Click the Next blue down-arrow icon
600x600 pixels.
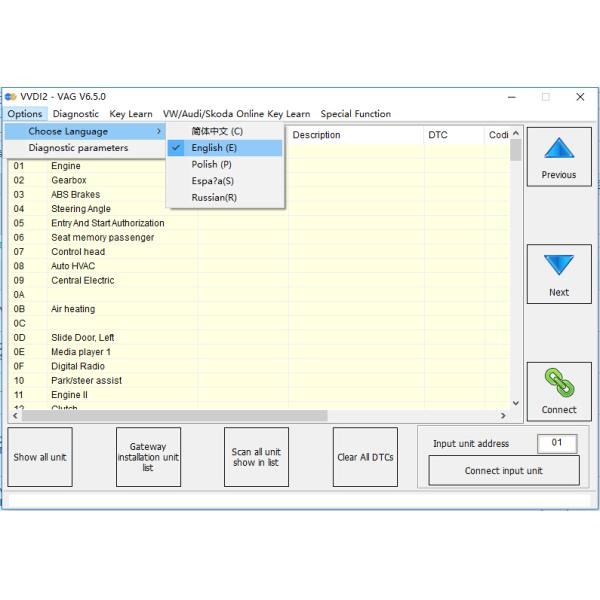pos(558,267)
